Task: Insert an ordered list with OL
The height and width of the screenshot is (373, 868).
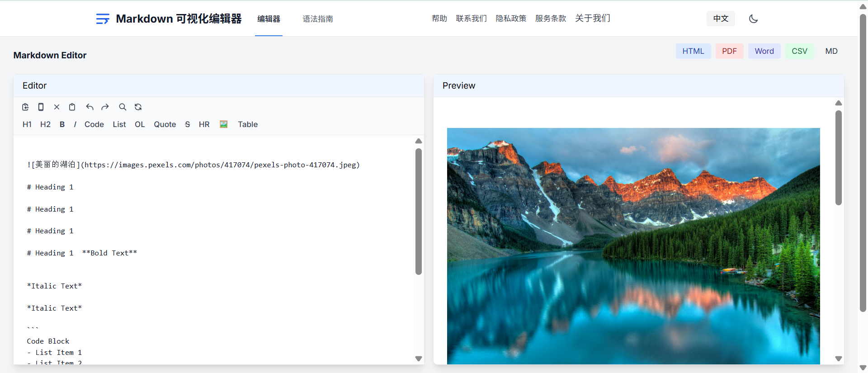Action: coord(140,124)
